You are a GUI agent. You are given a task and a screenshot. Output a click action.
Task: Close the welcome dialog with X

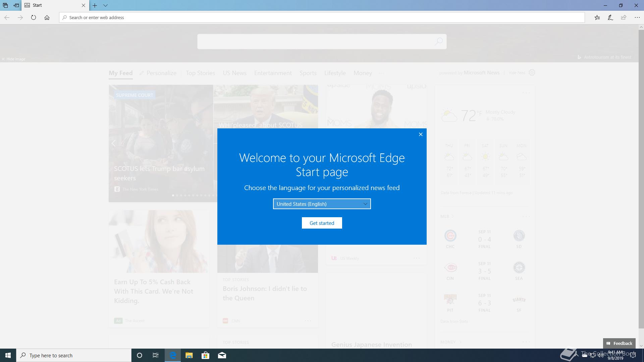[421, 134]
